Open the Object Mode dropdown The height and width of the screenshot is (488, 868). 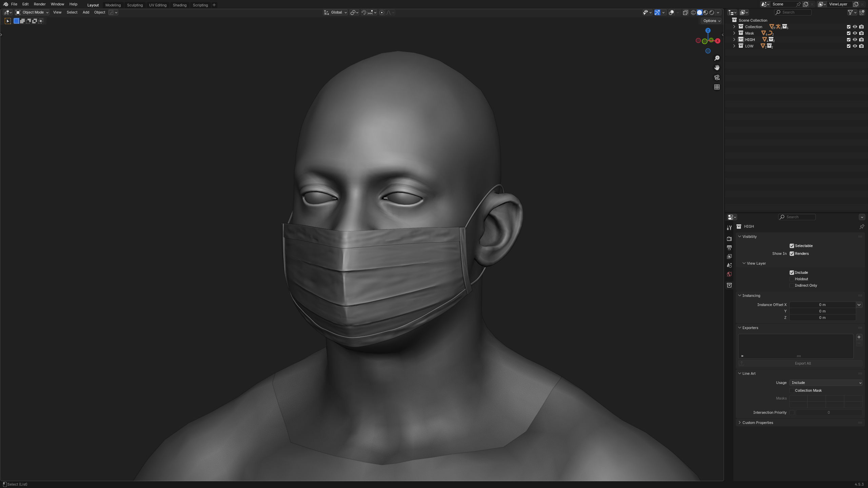point(32,13)
